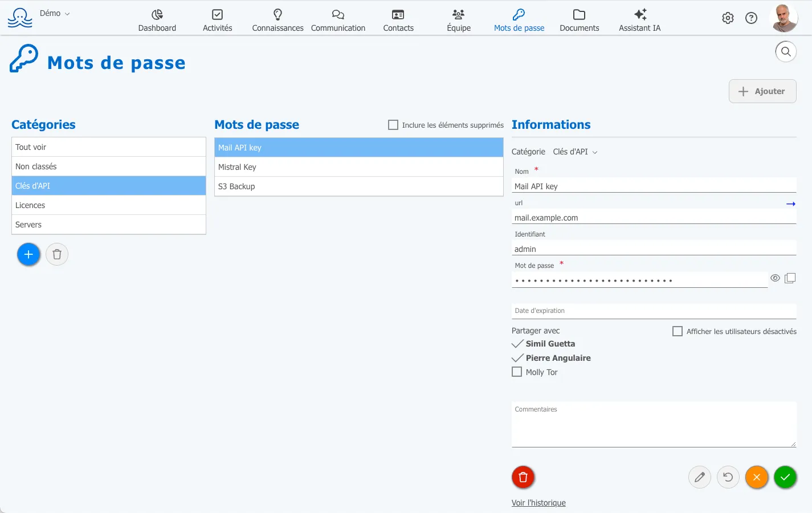The width and height of the screenshot is (812, 513).
Task: Open the Voir l'historique link
Action: (538, 503)
